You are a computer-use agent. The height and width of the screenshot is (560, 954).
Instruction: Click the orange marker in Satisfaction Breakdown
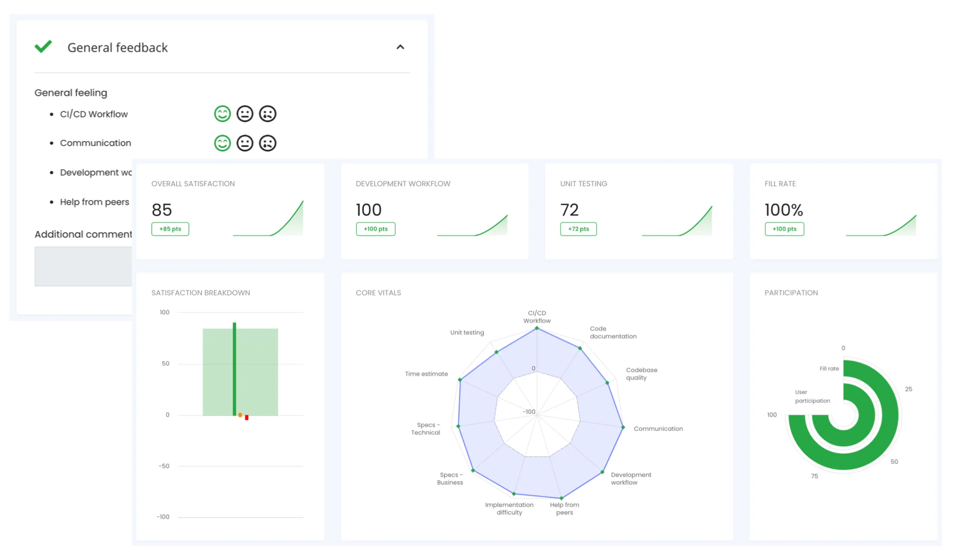point(240,415)
